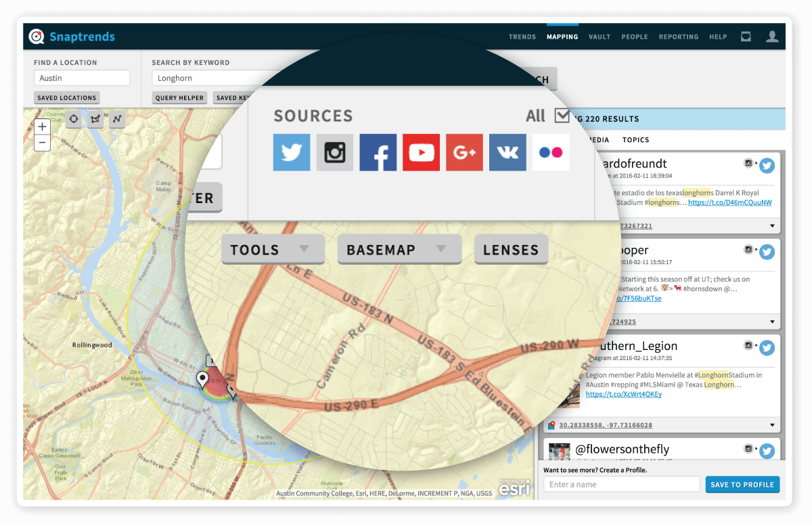Image resolution: width=812 pixels, height=526 pixels.
Task: Open the user profile icon
Action: pos(772,37)
